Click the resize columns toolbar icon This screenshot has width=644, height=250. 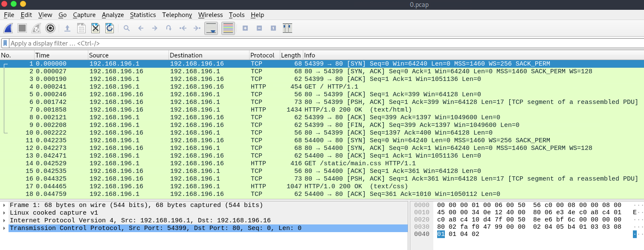point(287,29)
